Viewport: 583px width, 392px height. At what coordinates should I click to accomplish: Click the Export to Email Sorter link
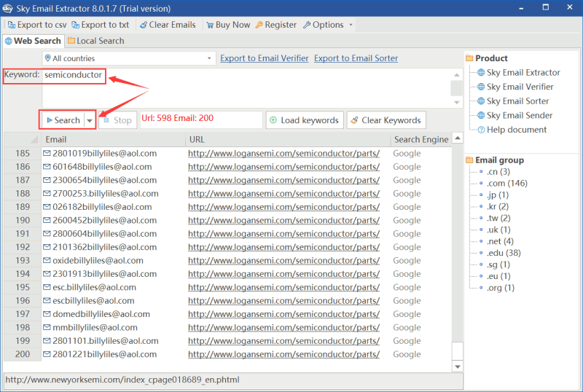pyautogui.click(x=356, y=58)
